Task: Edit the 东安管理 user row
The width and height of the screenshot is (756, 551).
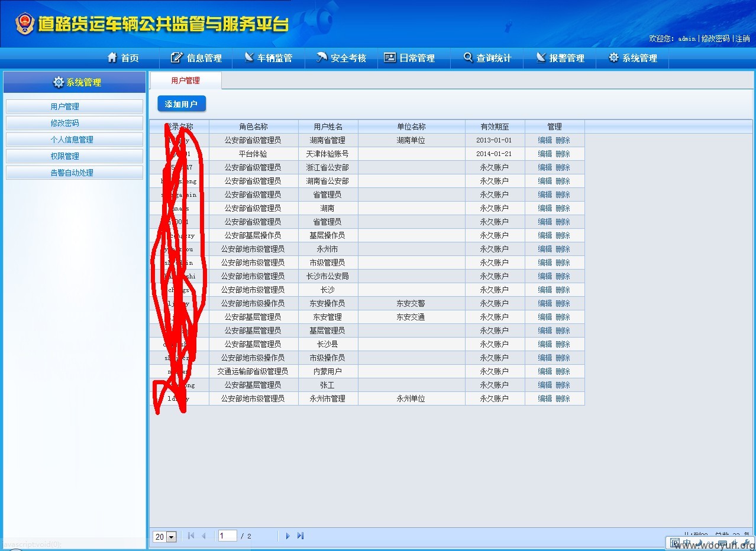Action: click(545, 317)
